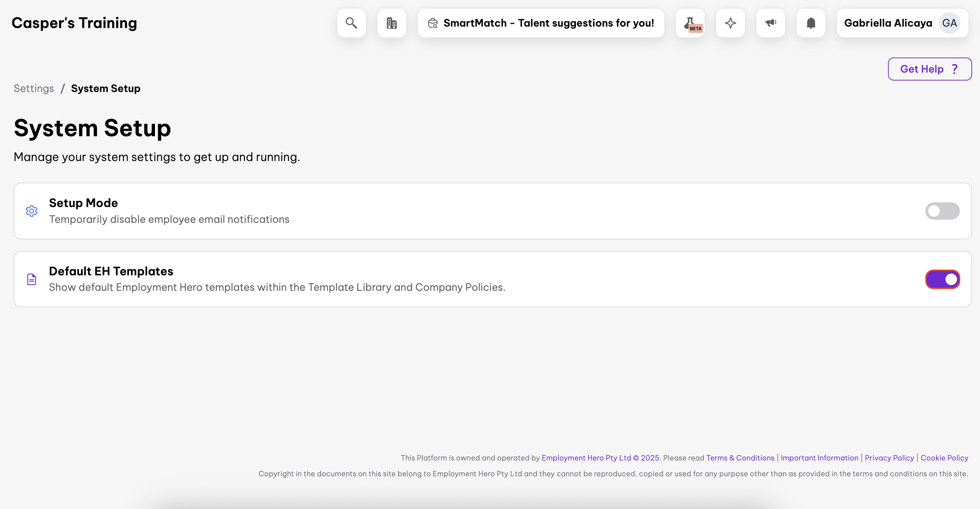The image size is (980, 509).
Task: Go back to Settings breadcrumb
Action: tap(34, 88)
